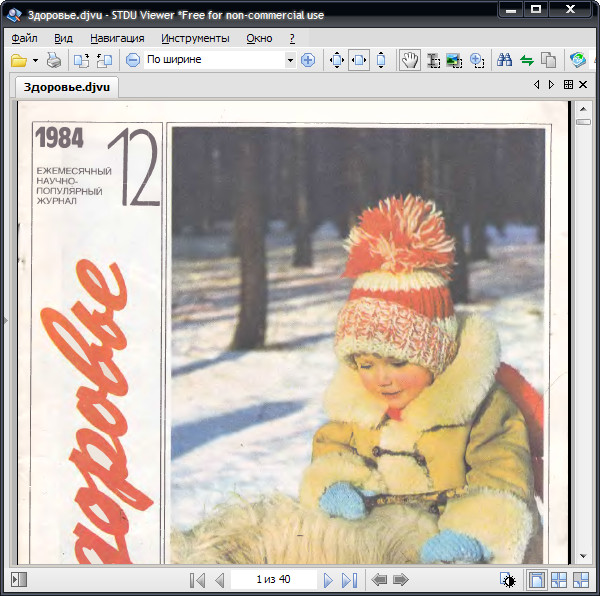600x596 pixels.
Task: Navigate back in view history
Action: 379,580
